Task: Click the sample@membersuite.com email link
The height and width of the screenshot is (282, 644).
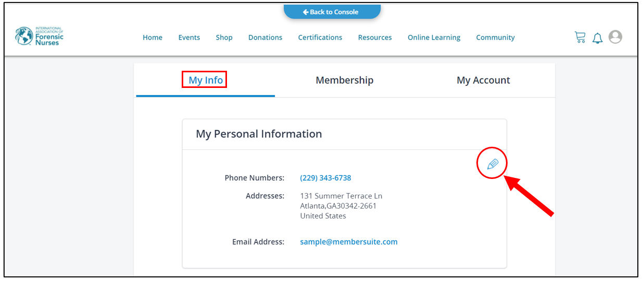Action: coord(349,242)
